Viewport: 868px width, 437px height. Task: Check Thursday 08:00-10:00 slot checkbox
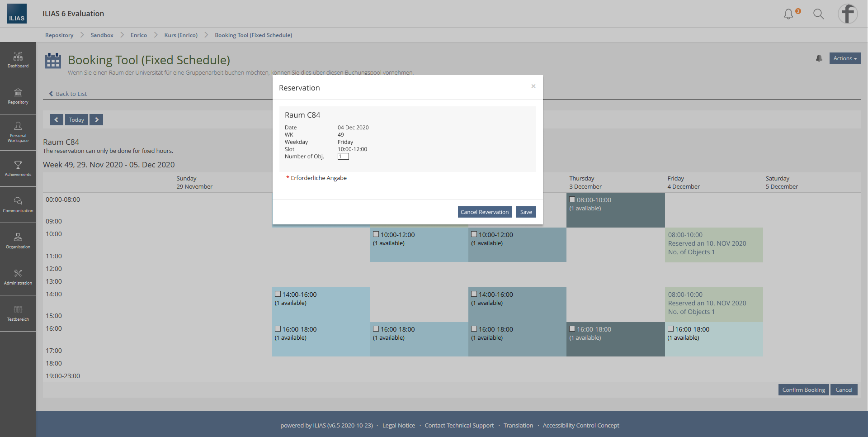572,199
